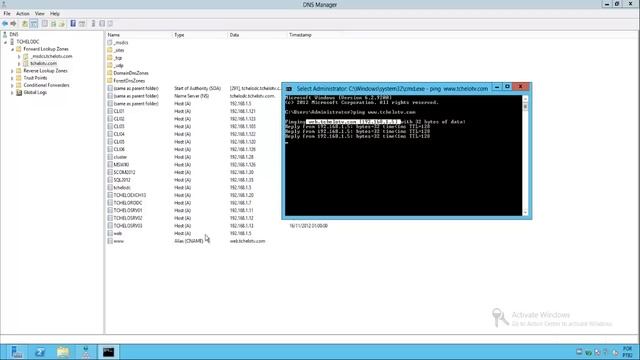Expand the _msdcs.tchelotv.com zone

click(x=19, y=56)
